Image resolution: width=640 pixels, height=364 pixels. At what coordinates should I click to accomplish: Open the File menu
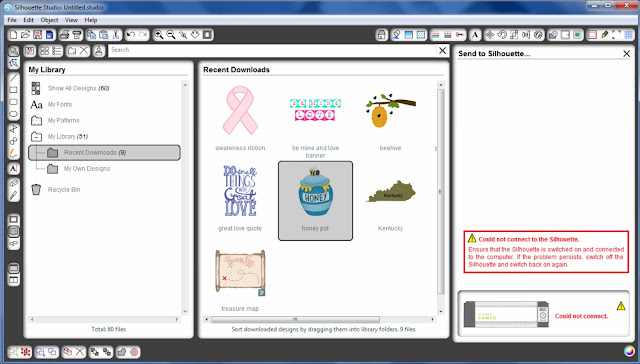click(x=12, y=20)
